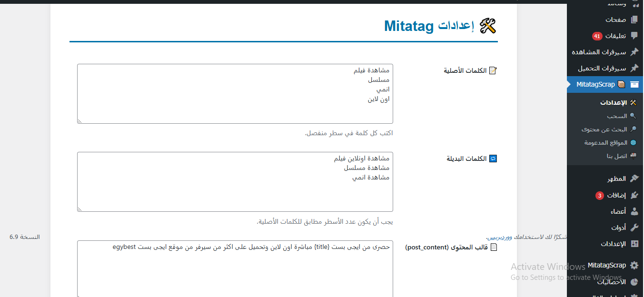Click in the قالب المحتوى post_content field
Screen dimensions: 644x297
235,269
